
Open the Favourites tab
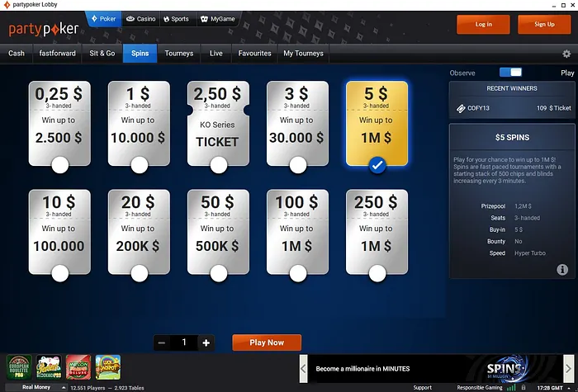pos(254,54)
